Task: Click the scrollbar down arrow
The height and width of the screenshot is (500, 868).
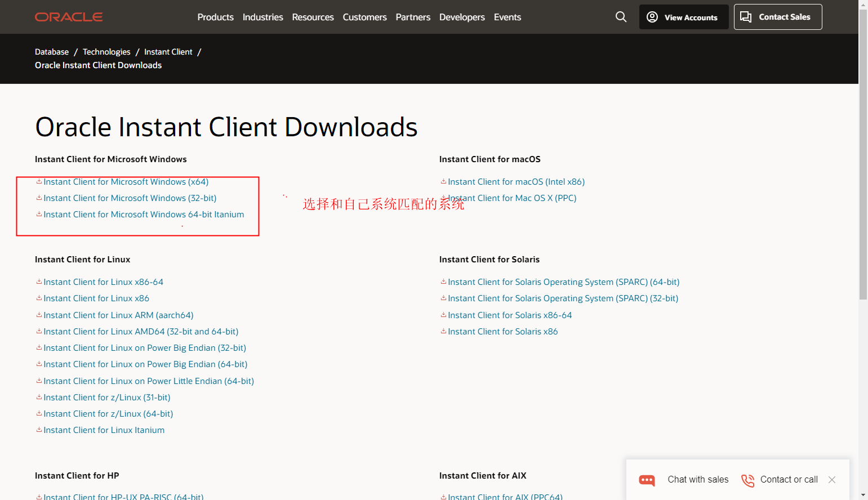Action: pyautogui.click(x=863, y=495)
